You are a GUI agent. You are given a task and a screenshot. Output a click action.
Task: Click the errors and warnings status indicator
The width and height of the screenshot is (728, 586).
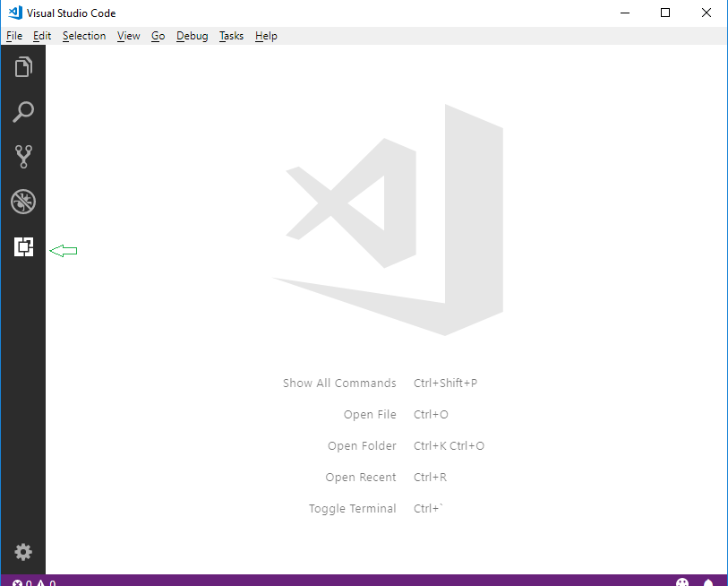(x=34, y=582)
